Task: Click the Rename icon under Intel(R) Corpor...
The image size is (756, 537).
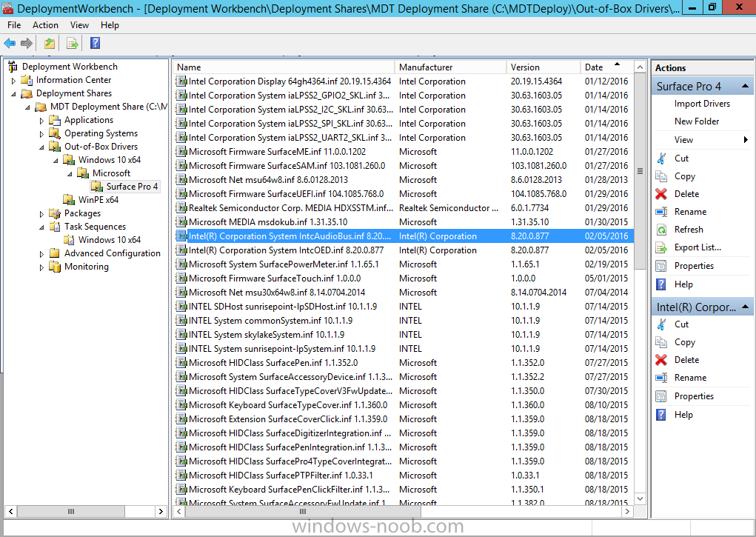Action: click(x=661, y=378)
